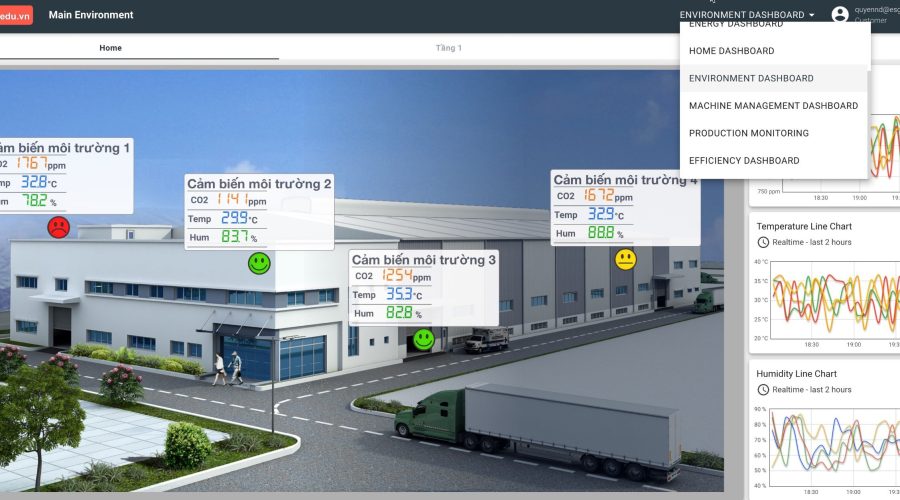Choose MACHINE MANAGEMENT DASHBOARD menu entry
Screen dimensions: 900x500
click(773, 106)
